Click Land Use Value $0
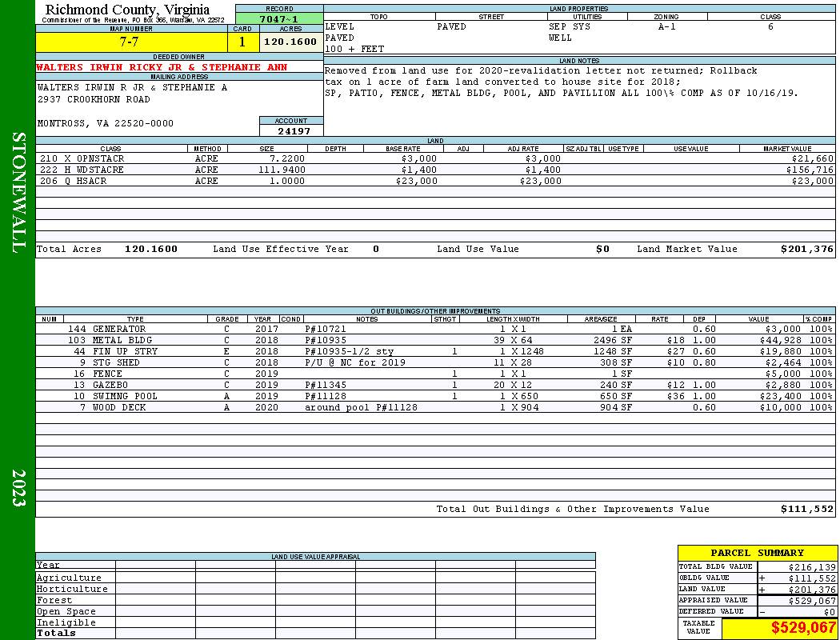 (x=602, y=249)
